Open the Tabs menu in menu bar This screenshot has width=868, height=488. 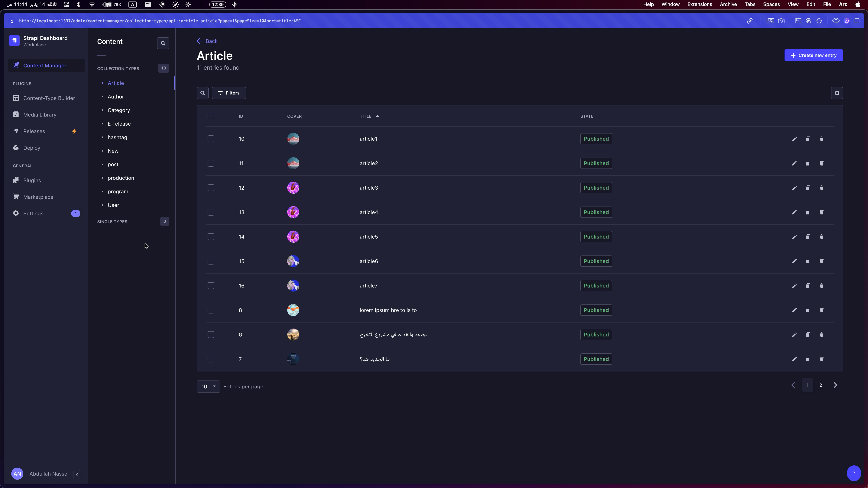[x=750, y=4]
